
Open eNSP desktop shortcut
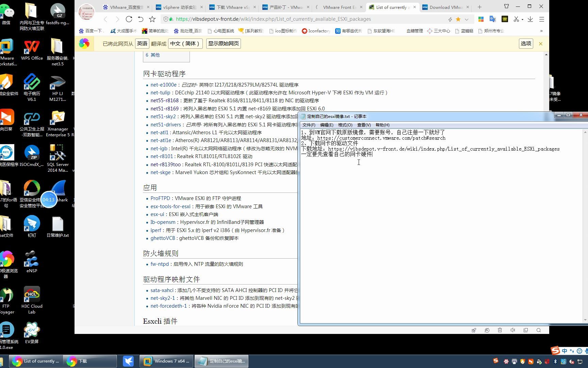tap(32, 262)
